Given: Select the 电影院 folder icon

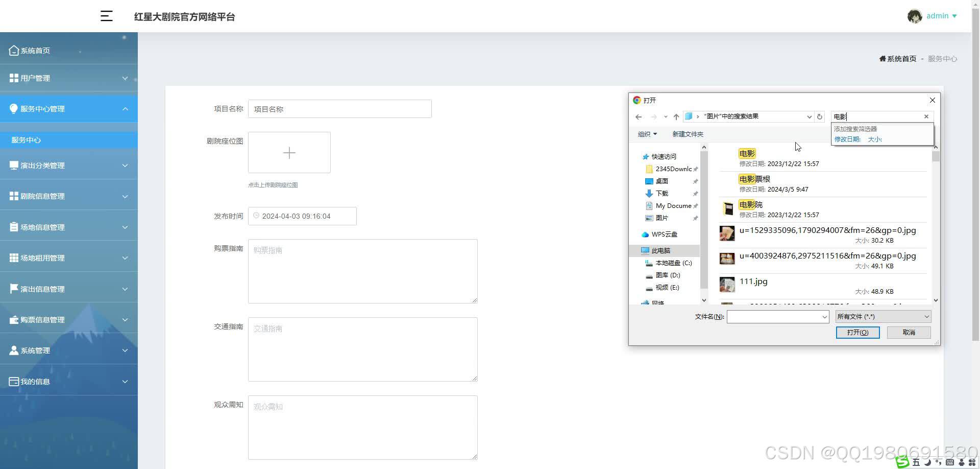Looking at the screenshot, I should (x=728, y=208).
